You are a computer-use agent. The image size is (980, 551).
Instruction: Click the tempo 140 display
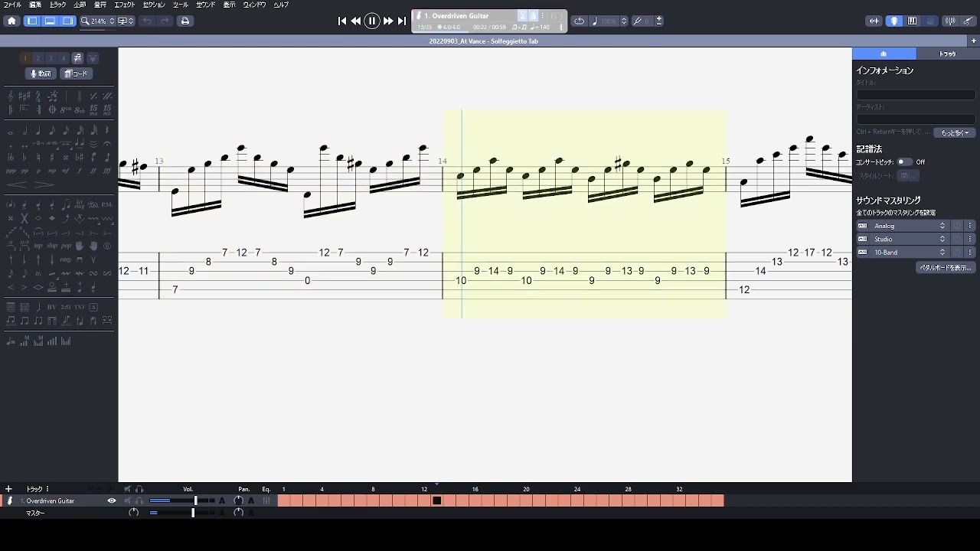pos(541,27)
